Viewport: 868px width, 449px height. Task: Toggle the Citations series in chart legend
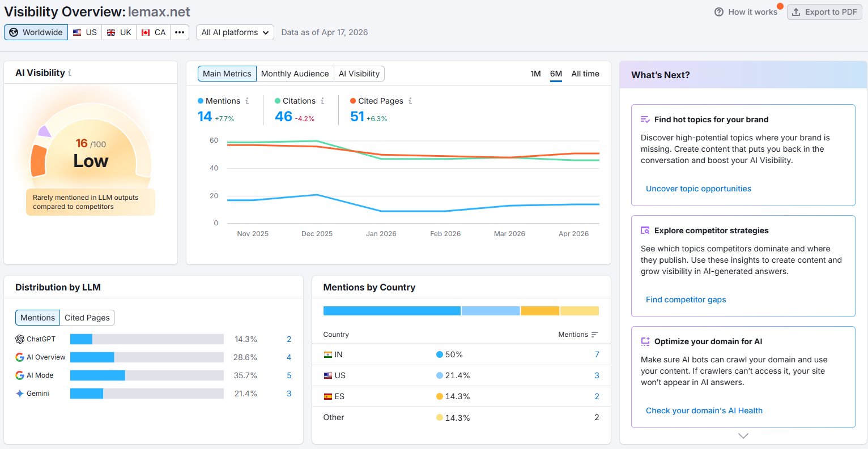[x=295, y=101]
